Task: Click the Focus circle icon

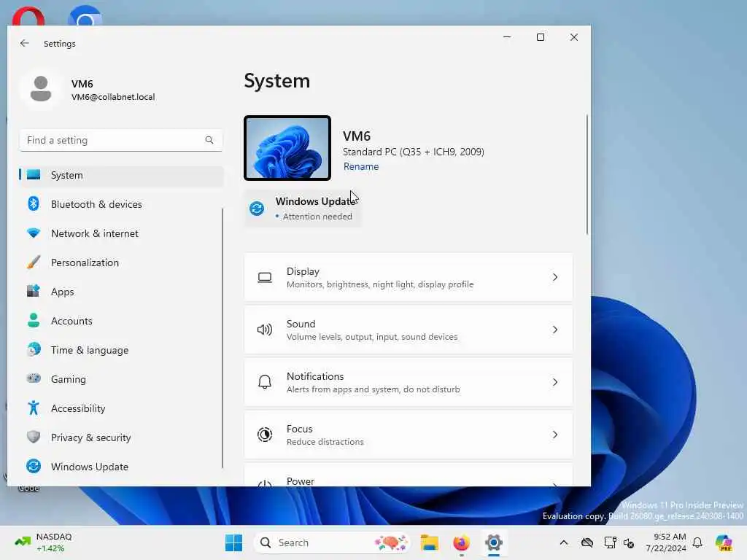Action: tap(265, 435)
